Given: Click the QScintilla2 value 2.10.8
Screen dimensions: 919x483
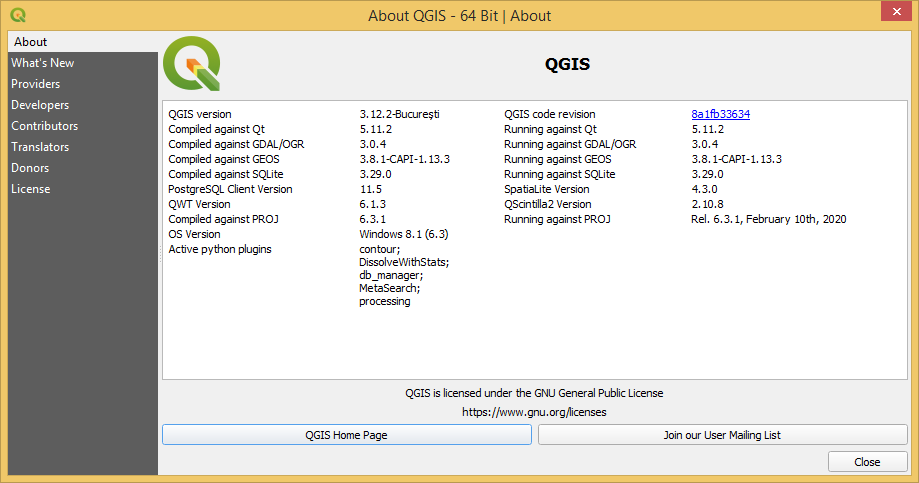Looking at the screenshot, I should [x=707, y=205].
